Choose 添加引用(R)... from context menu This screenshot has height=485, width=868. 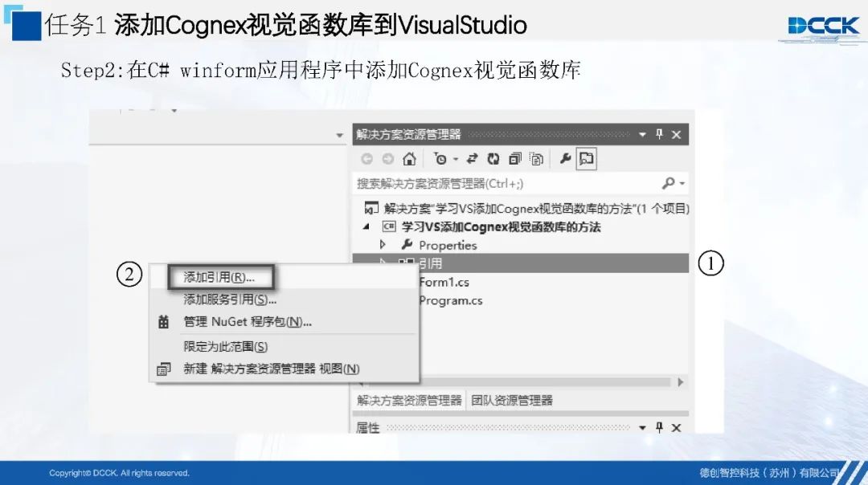point(219,277)
